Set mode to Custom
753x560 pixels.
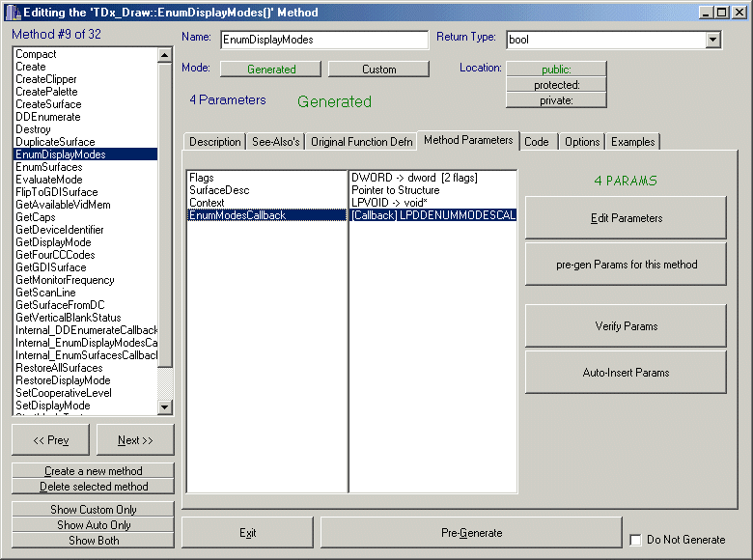tap(378, 70)
